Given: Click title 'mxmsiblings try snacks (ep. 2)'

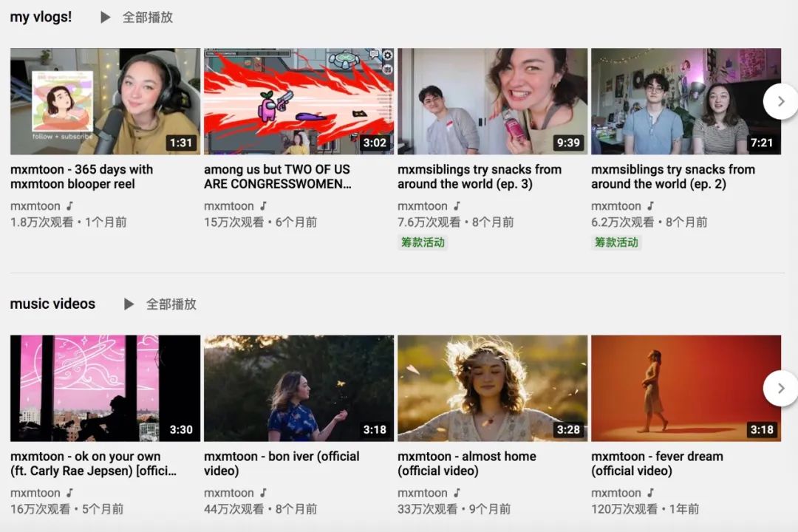Looking at the screenshot, I should pyautogui.click(x=673, y=177).
